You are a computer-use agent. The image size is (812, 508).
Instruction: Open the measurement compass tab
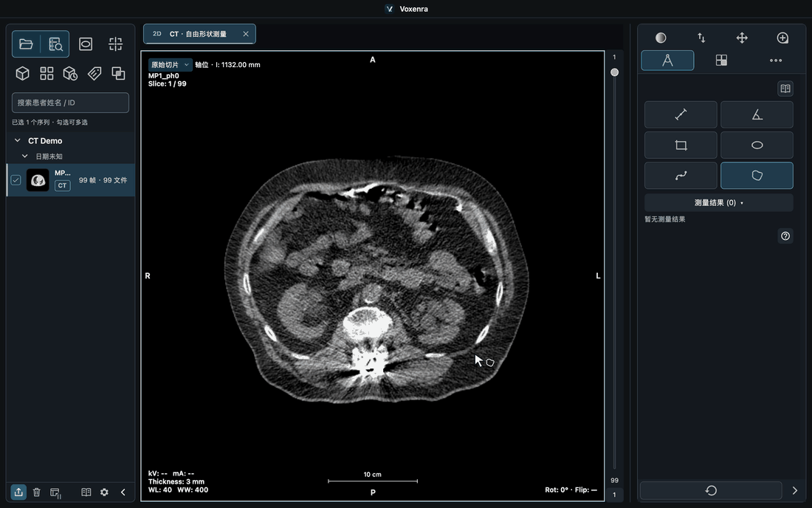tap(667, 61)
